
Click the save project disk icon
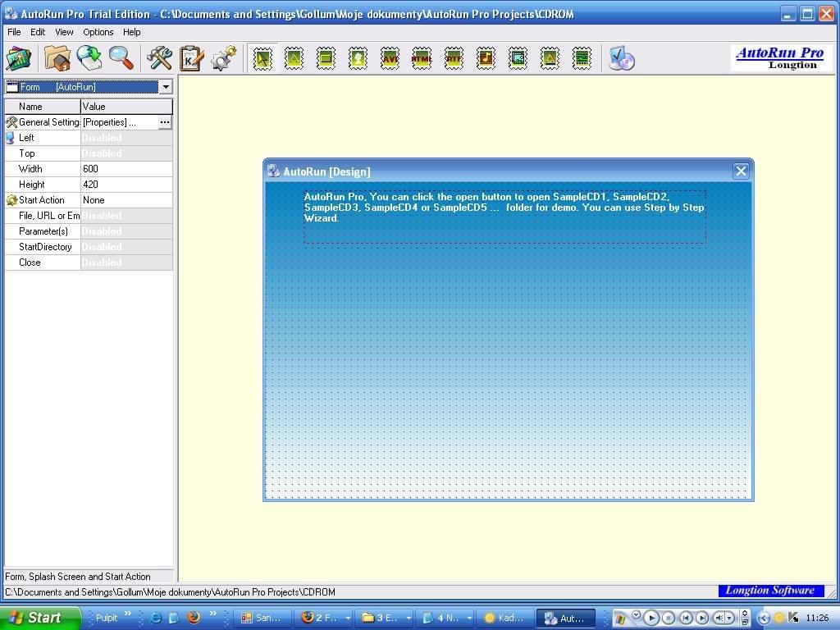[89, 58]
